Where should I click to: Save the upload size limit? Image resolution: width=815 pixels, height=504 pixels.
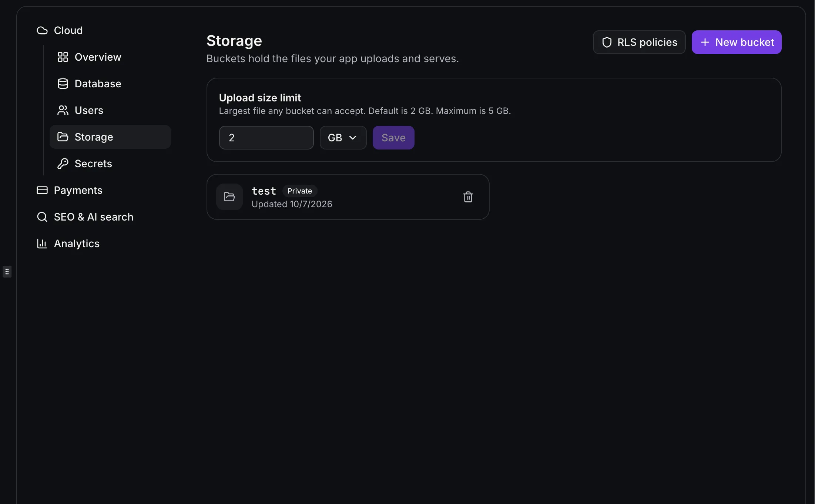point(393,138)
